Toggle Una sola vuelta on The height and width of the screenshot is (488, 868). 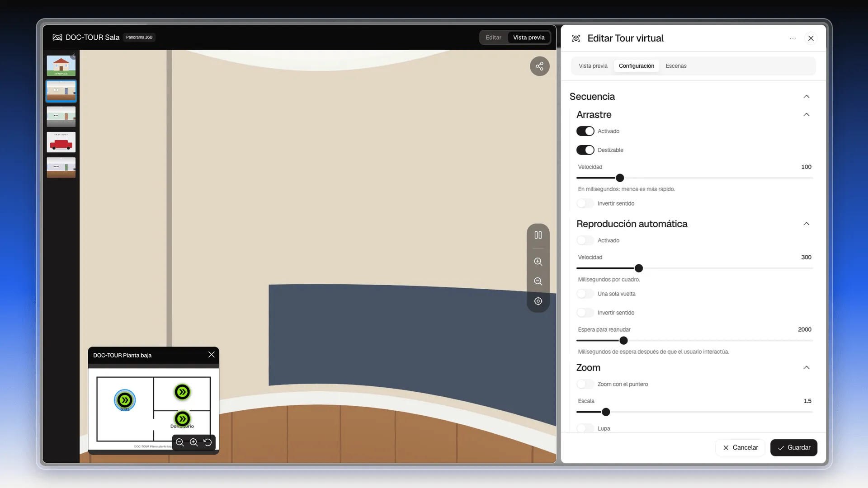point(585,294)
